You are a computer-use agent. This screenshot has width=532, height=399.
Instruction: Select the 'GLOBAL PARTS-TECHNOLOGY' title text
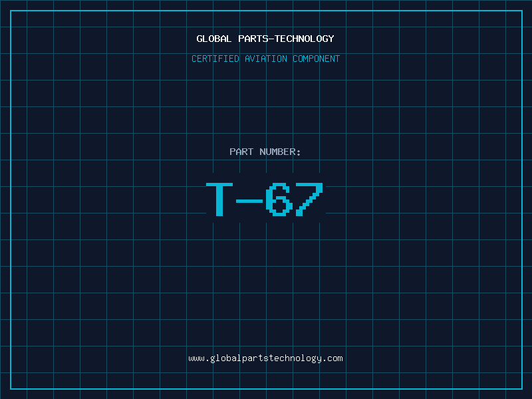265,39
